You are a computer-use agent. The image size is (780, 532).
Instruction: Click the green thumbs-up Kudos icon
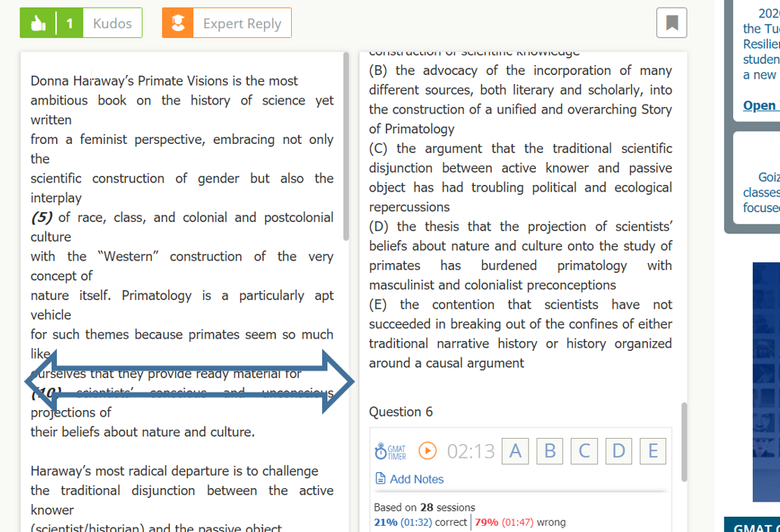38,23
